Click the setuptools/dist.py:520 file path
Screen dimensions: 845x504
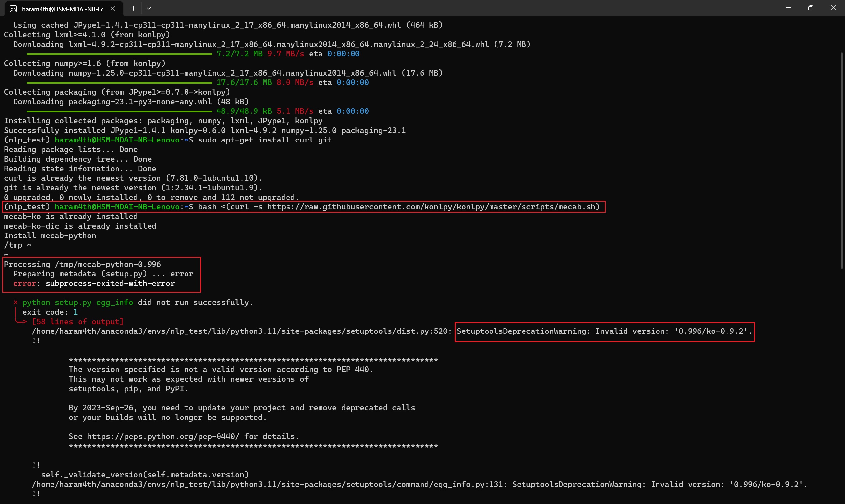tap(241, 331)
